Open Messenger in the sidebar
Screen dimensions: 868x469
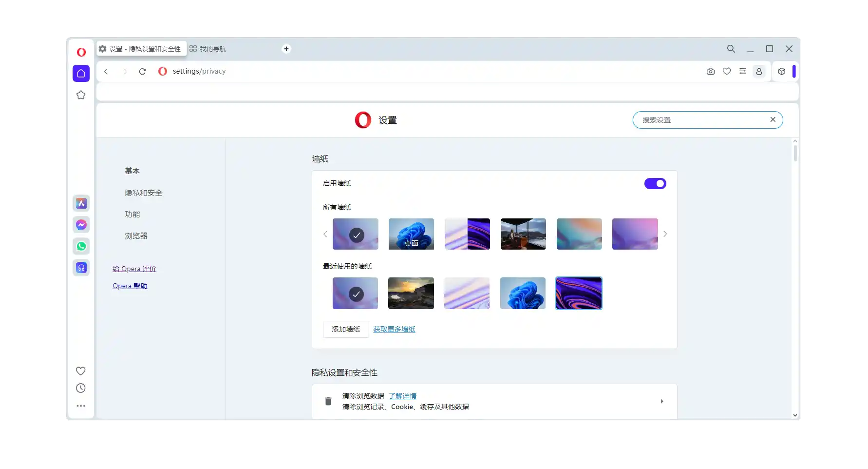(81, 225)
